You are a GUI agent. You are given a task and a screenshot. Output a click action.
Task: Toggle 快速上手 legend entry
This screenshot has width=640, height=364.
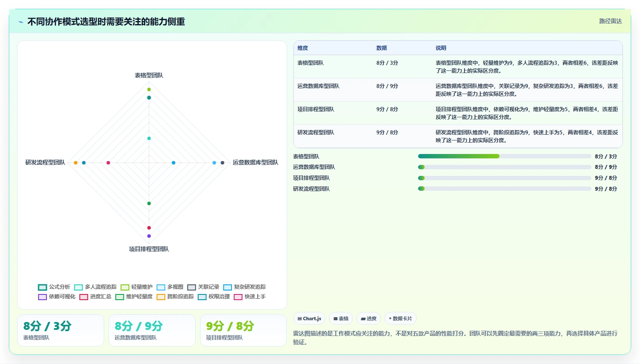(250, 297)
